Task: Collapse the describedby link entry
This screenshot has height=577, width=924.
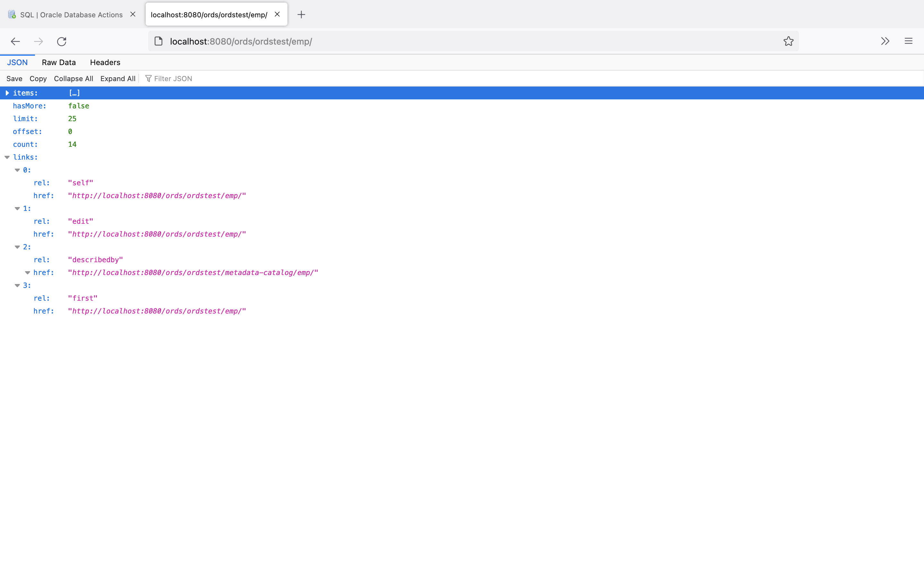Action: click(17, 247)
